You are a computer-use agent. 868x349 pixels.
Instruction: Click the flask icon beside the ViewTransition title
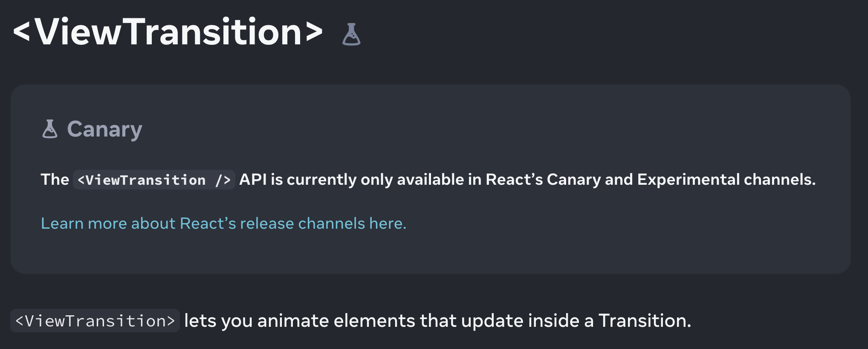(x=351, y=34)
